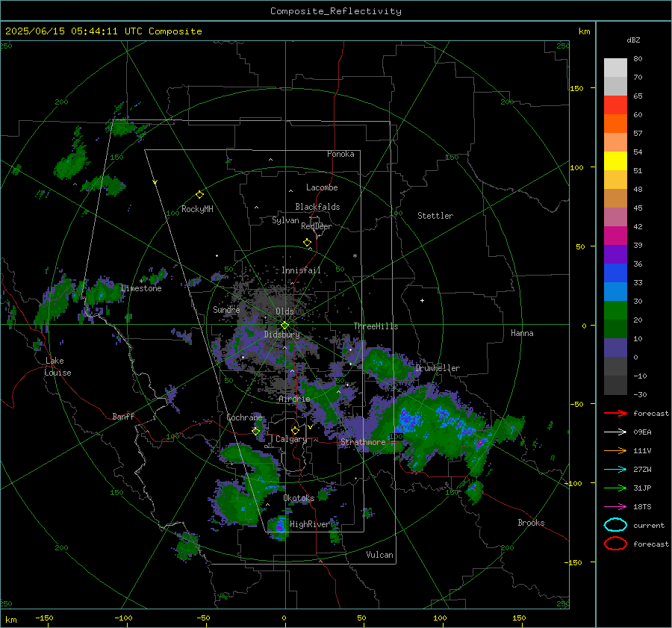Image resolution: width=672 pixels, height=628 pixels.
Task: Click the slate swatch between 10 and 0 dBZ
Action: click(x=615, y=348)
